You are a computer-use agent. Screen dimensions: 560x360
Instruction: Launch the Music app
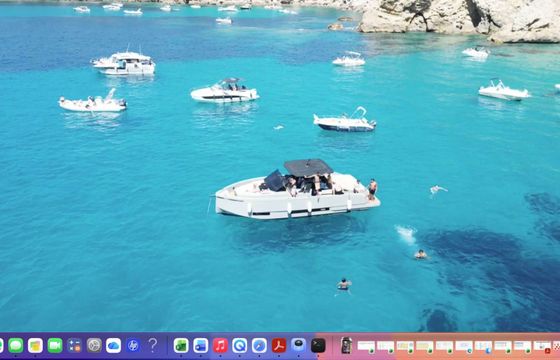[220, 346]
